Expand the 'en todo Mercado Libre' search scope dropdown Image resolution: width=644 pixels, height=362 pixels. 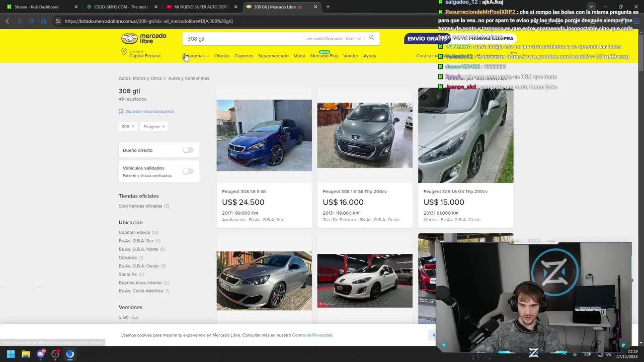(334, 39)
